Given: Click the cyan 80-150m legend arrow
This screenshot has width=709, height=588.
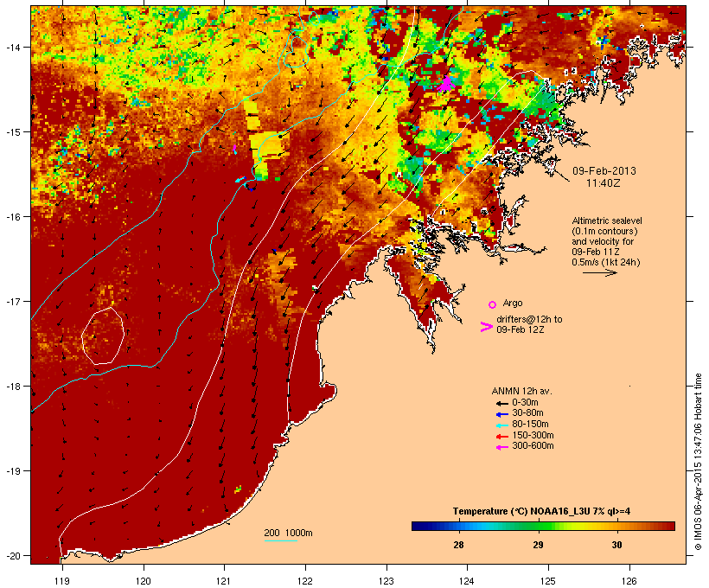Looking at the screenshot, I should (x=502, y=425).
